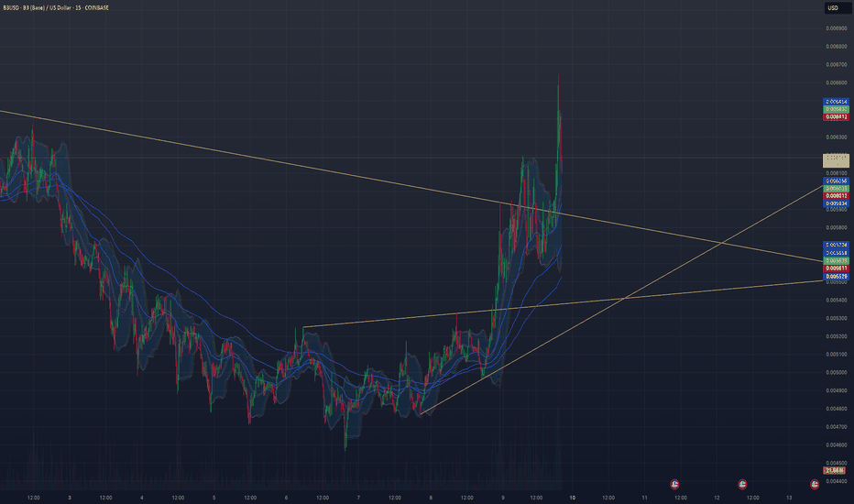Open the economic event marker on day 11
The height and width of the screenshot is (504, 854).
pyautogui.click(x=674, y=484)
